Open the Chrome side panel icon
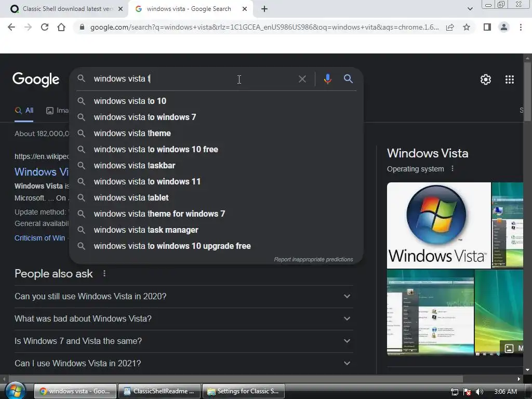The image size is (532, 399). point(487,27)
